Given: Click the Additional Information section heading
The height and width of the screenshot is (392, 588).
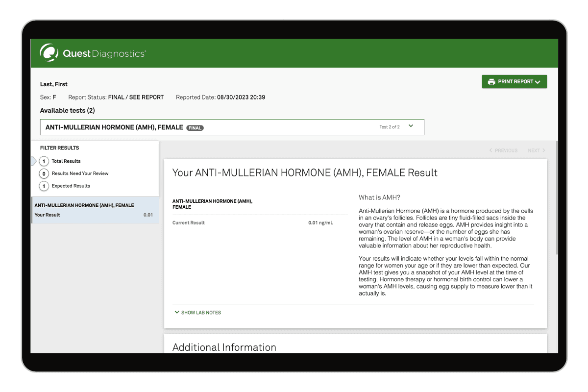Looking at the screenshot, I should click(224, 347).
